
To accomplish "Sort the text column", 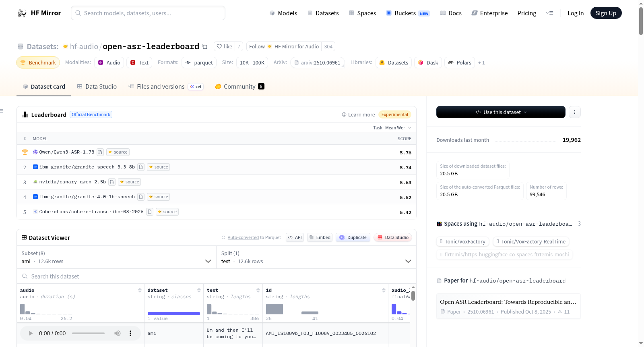I will [258, 290].
